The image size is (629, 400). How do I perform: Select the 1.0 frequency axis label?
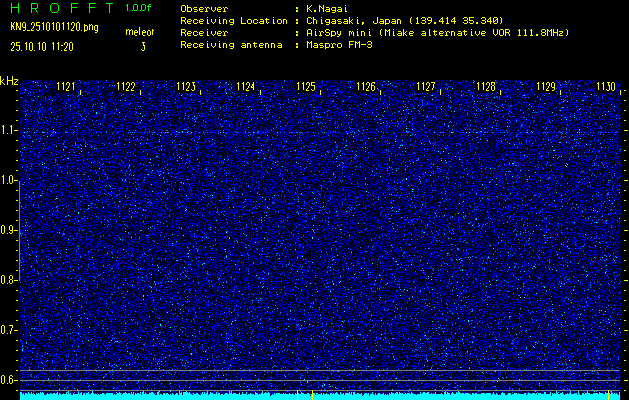pyautogui.click(x=9, y=180)
